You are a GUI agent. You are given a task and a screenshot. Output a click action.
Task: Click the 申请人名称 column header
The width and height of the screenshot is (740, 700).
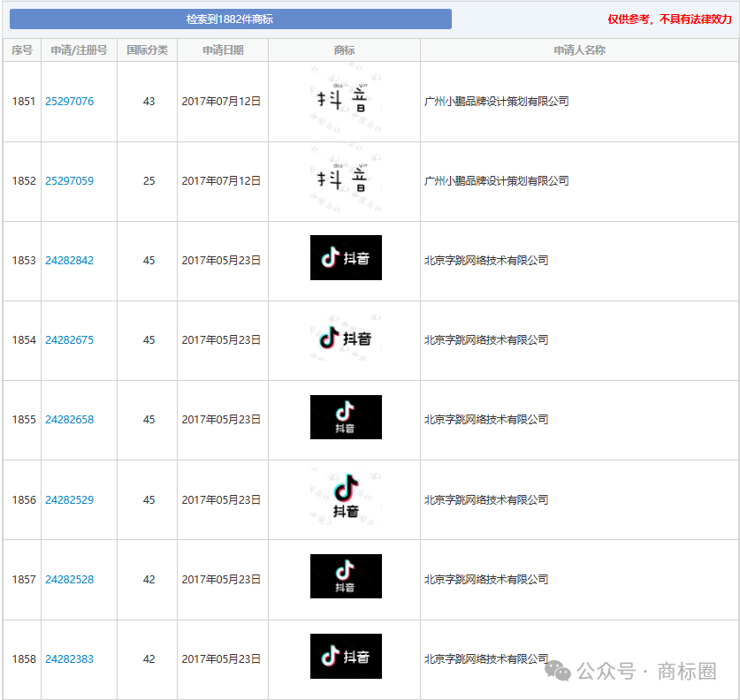pos(580,50)
